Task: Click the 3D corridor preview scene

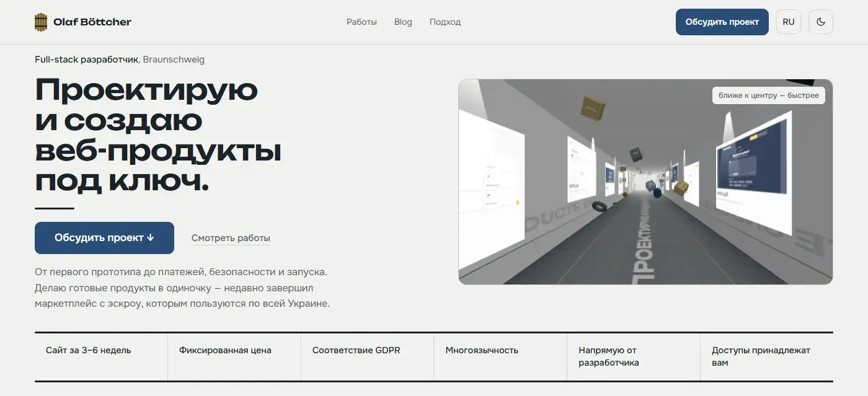Action: pos(645,182)
